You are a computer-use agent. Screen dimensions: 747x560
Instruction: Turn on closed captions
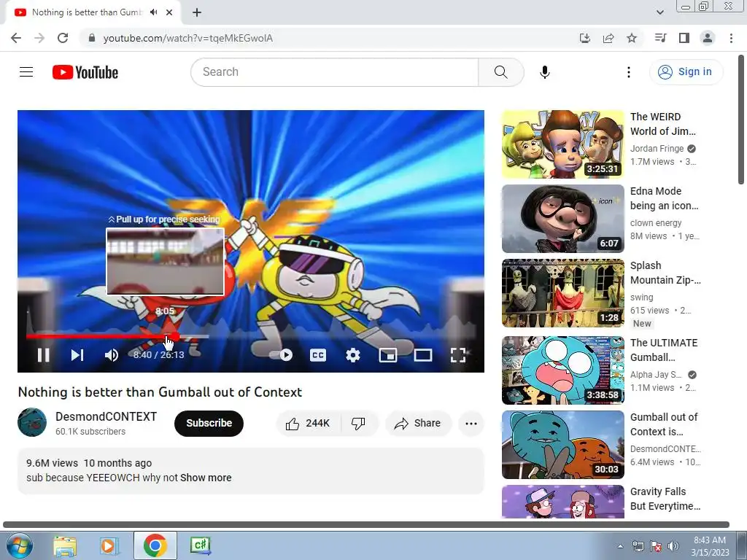[318, 355]
